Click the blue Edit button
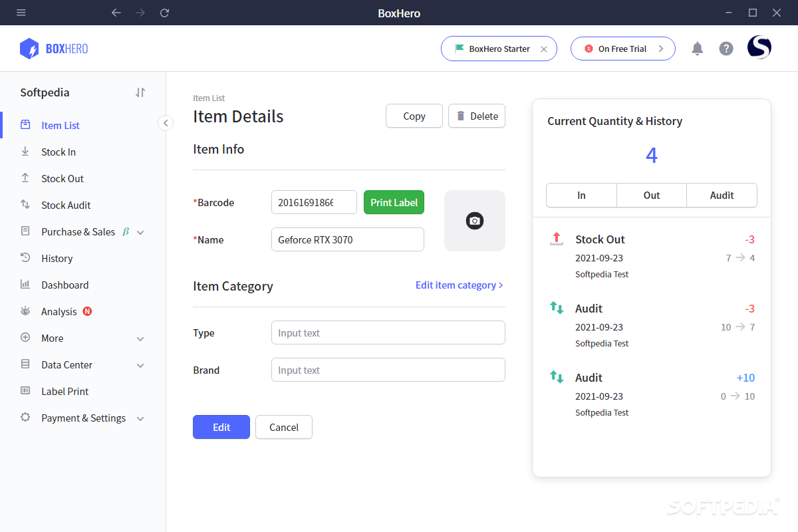This screenshot has height=532, width=798. tap(221, 427)
